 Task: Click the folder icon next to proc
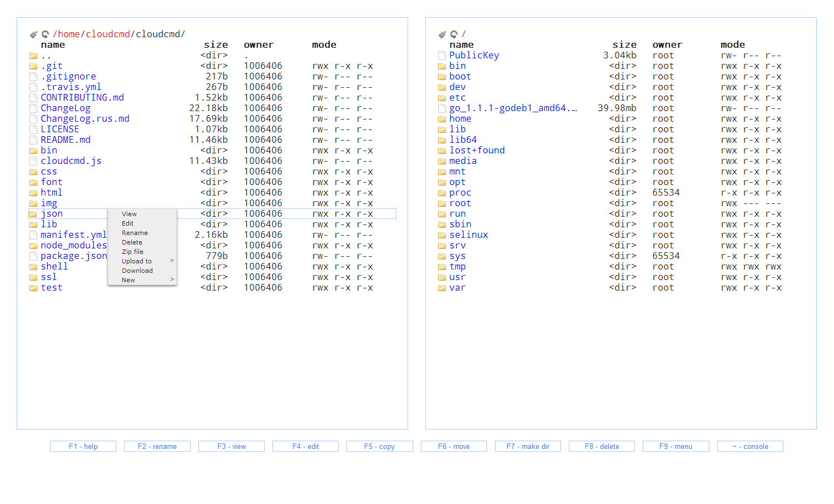point(442,193)
